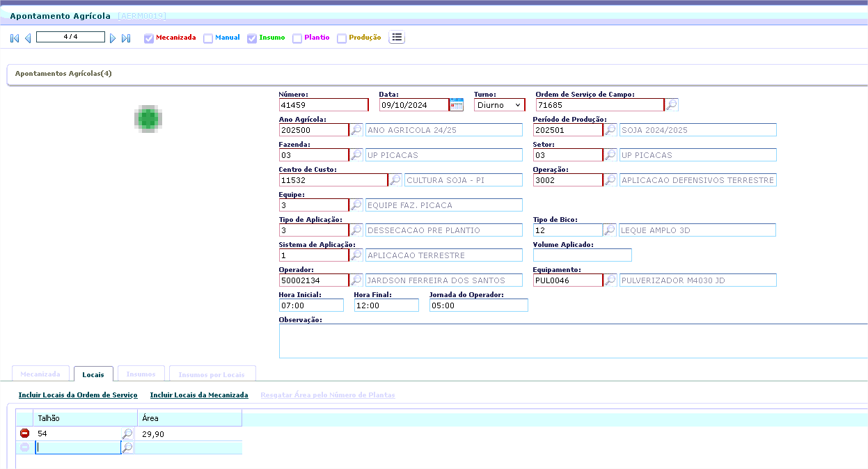Viewport: 868px width, 469px height.
Task: Open the list view menu icon
Action: (397, 38)
